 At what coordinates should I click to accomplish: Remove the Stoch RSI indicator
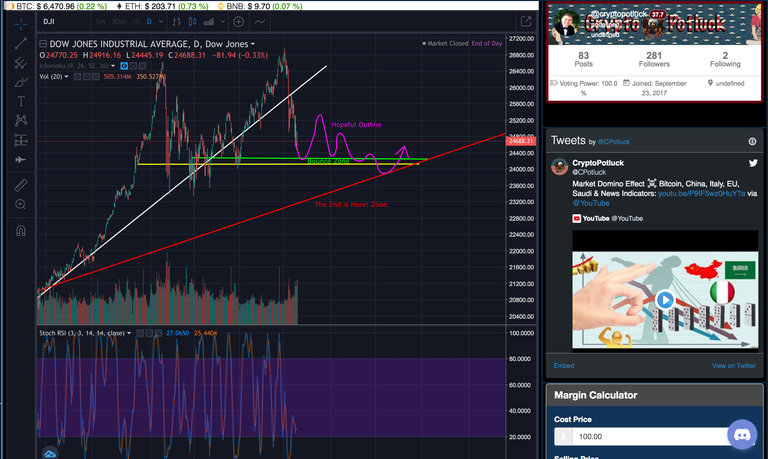coord(158,333)
